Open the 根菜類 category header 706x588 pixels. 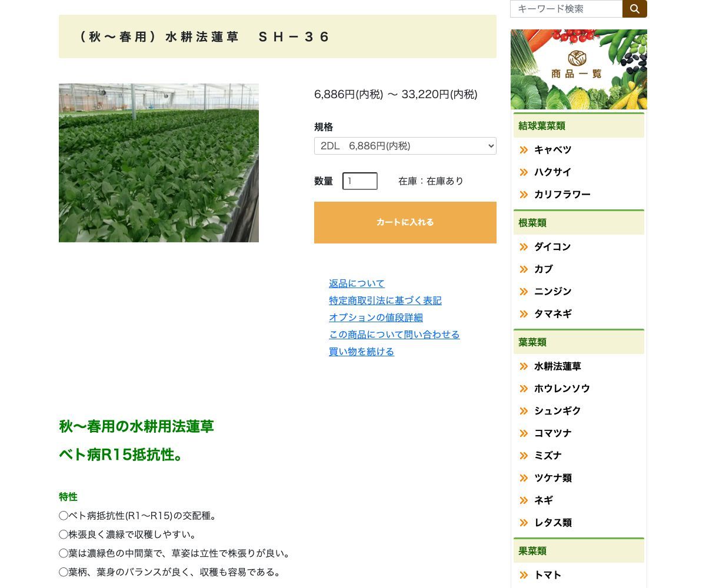(x=578, y=223)
